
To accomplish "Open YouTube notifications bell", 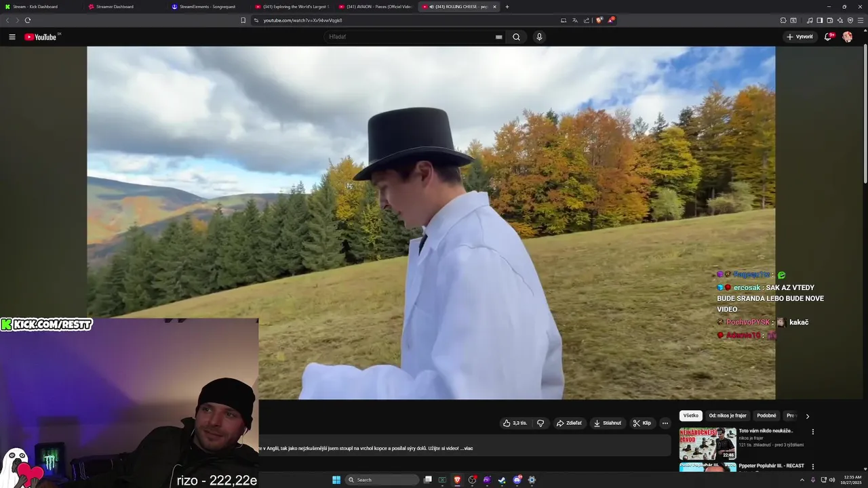I will coord(828,37).
